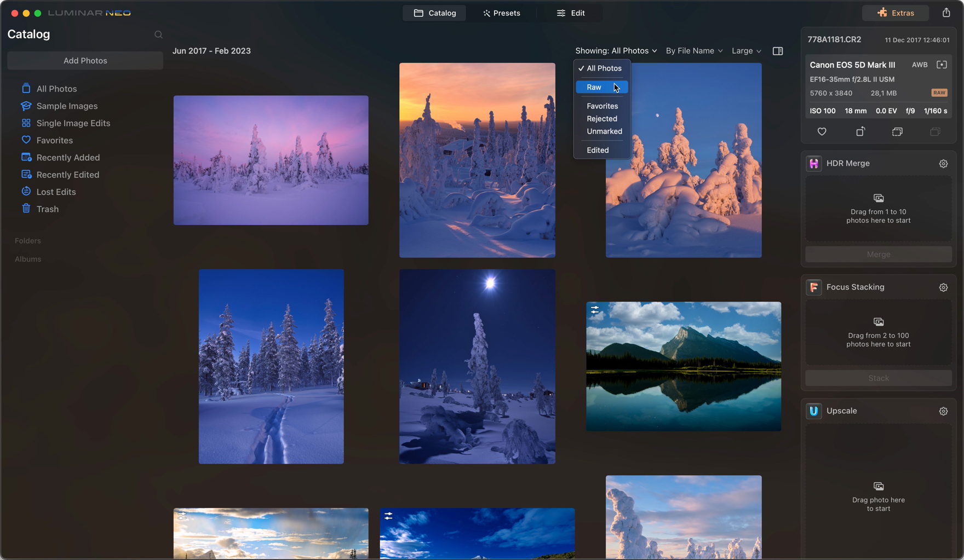The image size is (964, 560).
Task: Select the mountain lake reflection thumbnail
Action: point(683,366)
